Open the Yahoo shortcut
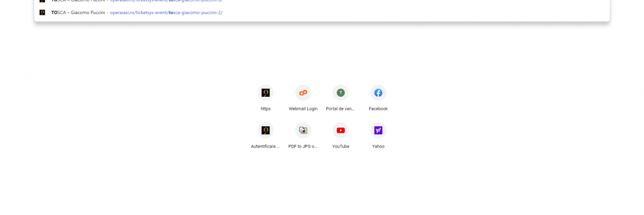Screen dimensions: 644x215 click(378, 136)
